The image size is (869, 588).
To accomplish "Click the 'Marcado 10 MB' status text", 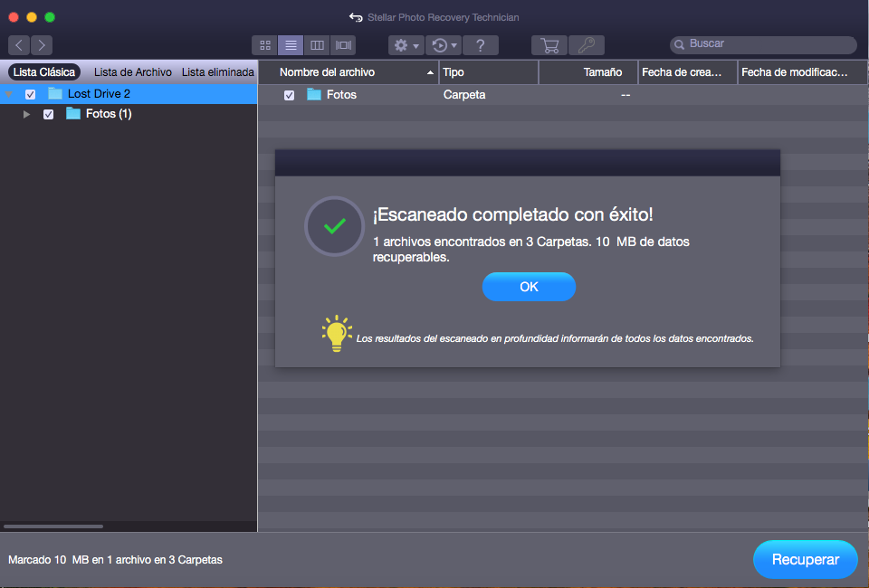I will tap(115, 560).
